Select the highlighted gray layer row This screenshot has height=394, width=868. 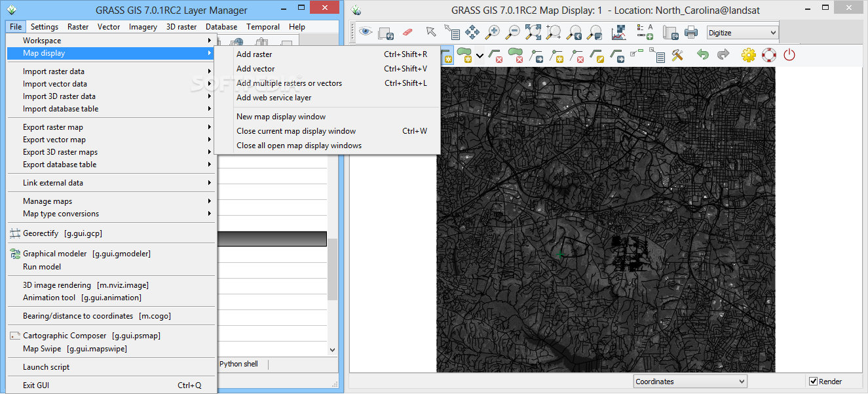(271, 239)
